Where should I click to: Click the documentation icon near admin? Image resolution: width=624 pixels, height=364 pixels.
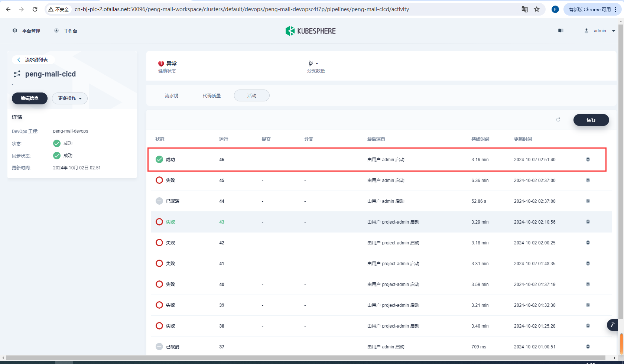click(x=561, y=31)
